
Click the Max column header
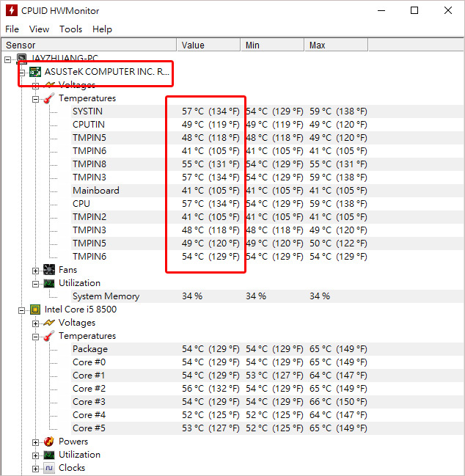pyautogui.click(x=337, y=45)
